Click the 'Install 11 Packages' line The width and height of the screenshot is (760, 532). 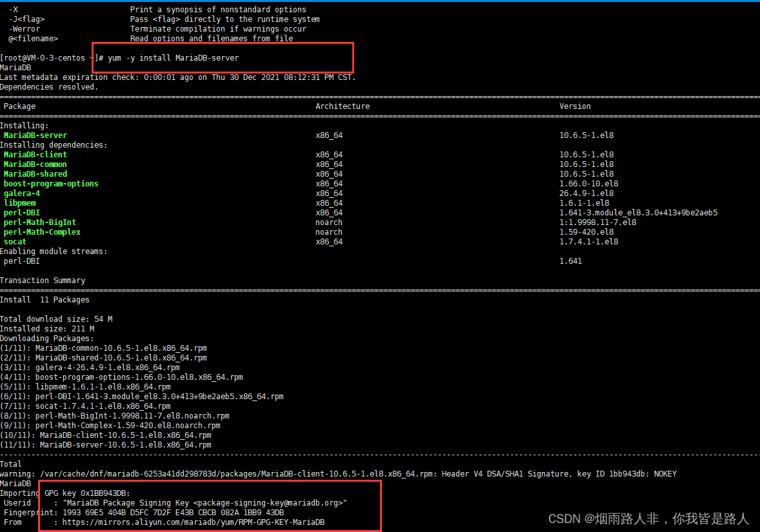click(x=45, y=300)
